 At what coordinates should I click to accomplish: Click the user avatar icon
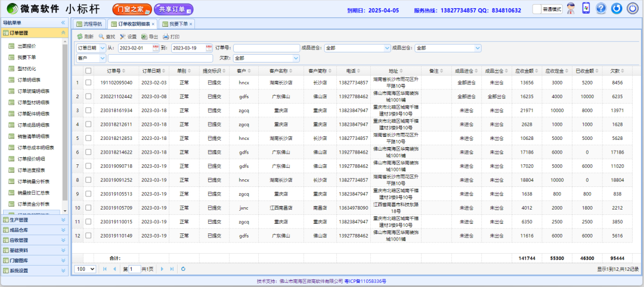pos(571,8)
